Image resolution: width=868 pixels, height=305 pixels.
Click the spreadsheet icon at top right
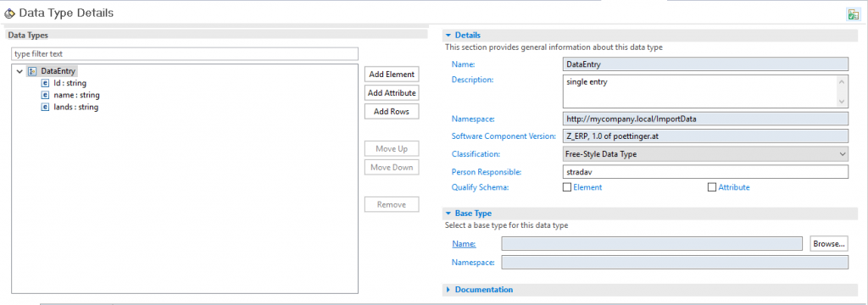click(853, 15)
